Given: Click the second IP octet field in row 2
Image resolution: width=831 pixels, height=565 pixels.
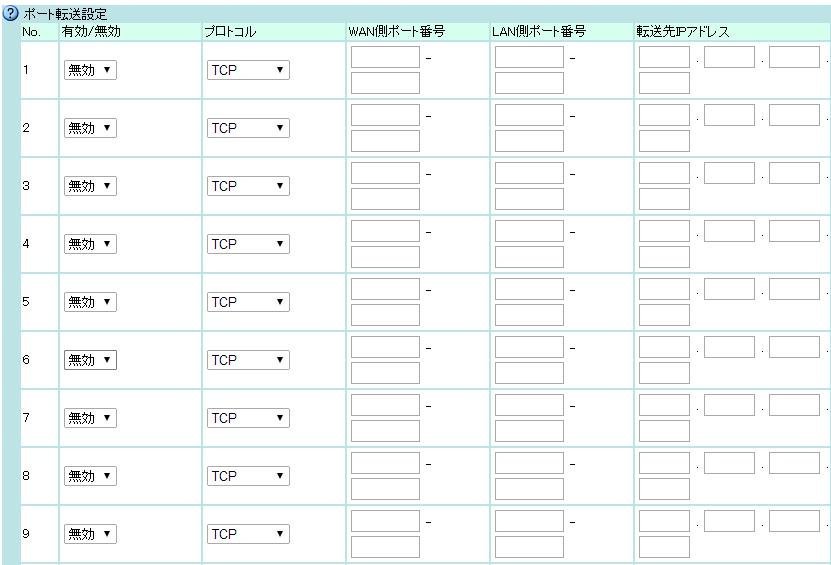Looking at the screenshot, I should [x=729, y=115].
